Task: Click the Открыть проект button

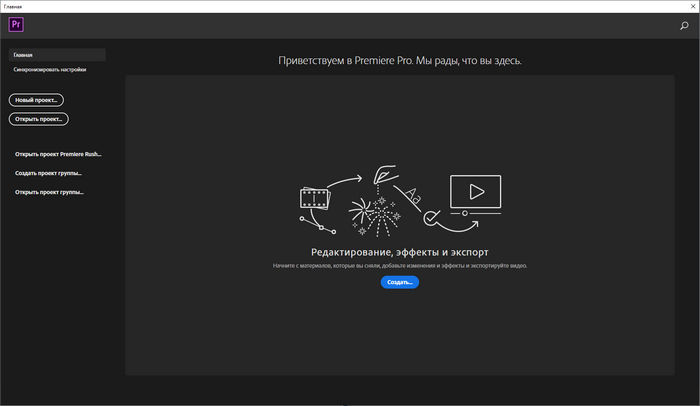Action: pos(38,119)
